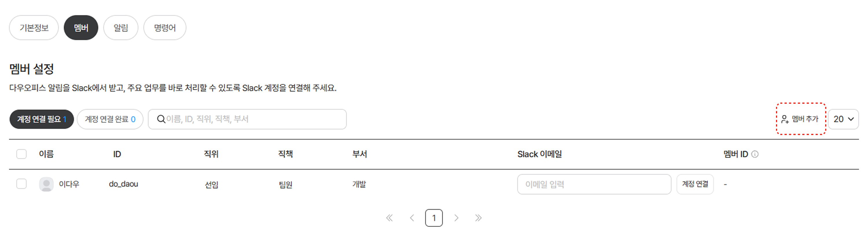868x237 pixels.
Task: Go to previous page chevron
Action: (x=412, y=218)
